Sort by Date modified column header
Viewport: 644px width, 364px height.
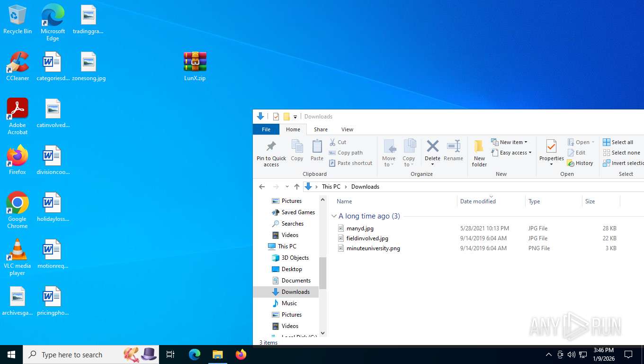click(491, 201)
